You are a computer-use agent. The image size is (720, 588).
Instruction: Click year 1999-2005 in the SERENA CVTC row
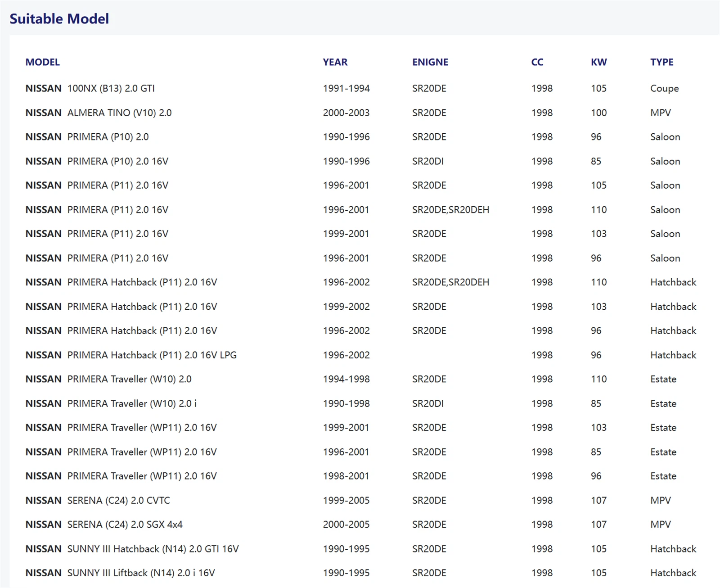coord(346,500)
